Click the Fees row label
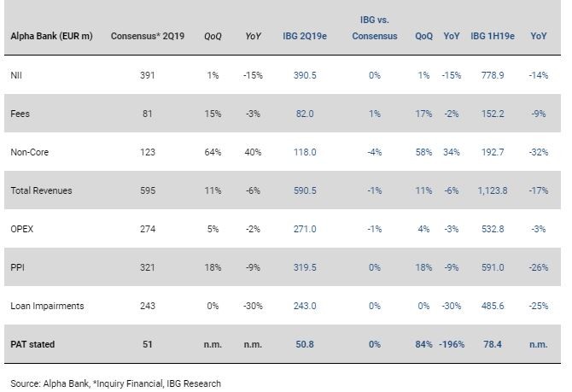 click(20, 114)
